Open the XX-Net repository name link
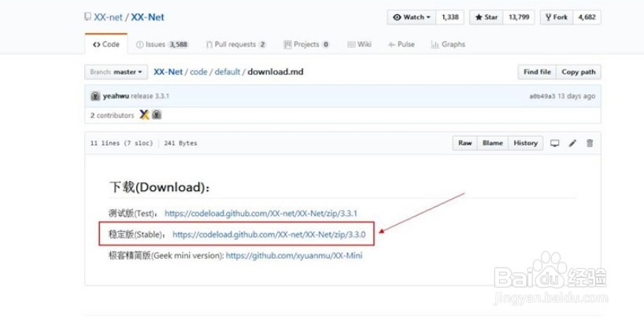This screenshot has width=644, height=320. 147,17
